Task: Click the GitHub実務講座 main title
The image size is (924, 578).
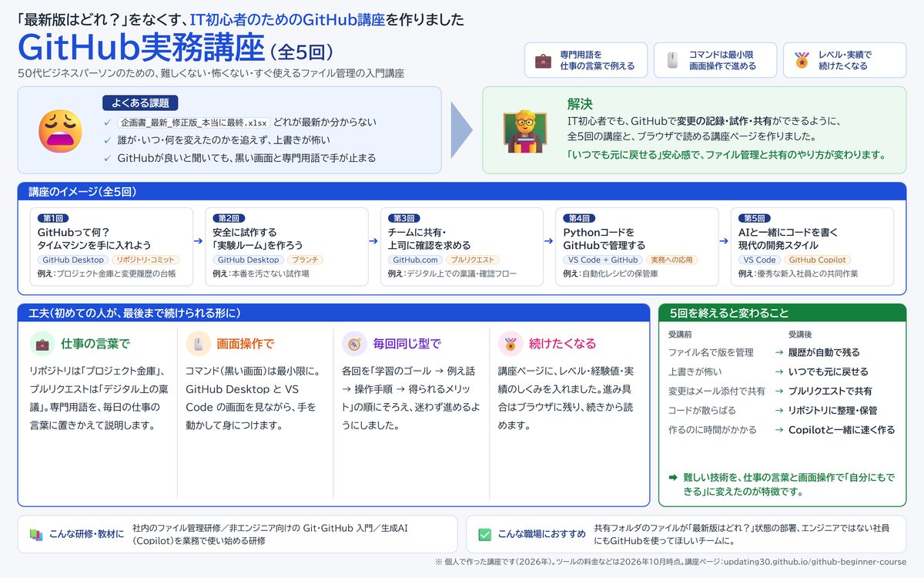Action: click(141, 48)
